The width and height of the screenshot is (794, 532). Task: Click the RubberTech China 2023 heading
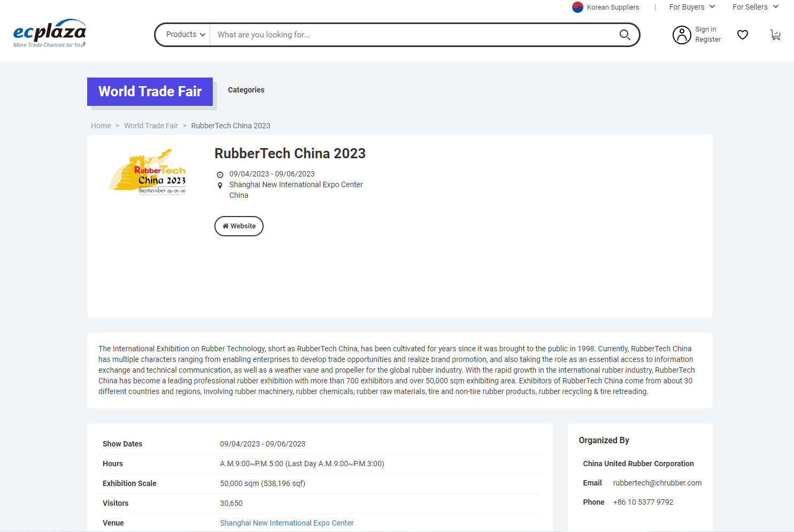click(x=290, y=153)
